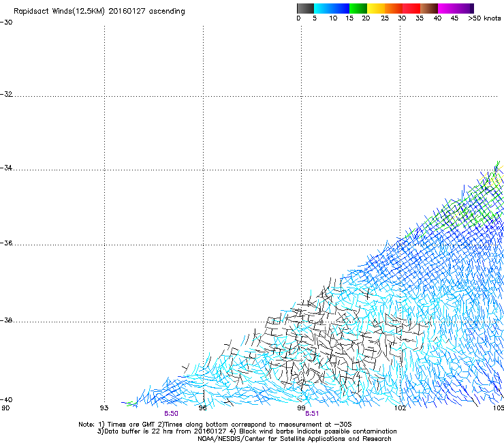Image resolution: width=504 pixels, height=443 pixels.
Task: Click the 'Times are GMT' note line
Action: [x=215, y=425]
